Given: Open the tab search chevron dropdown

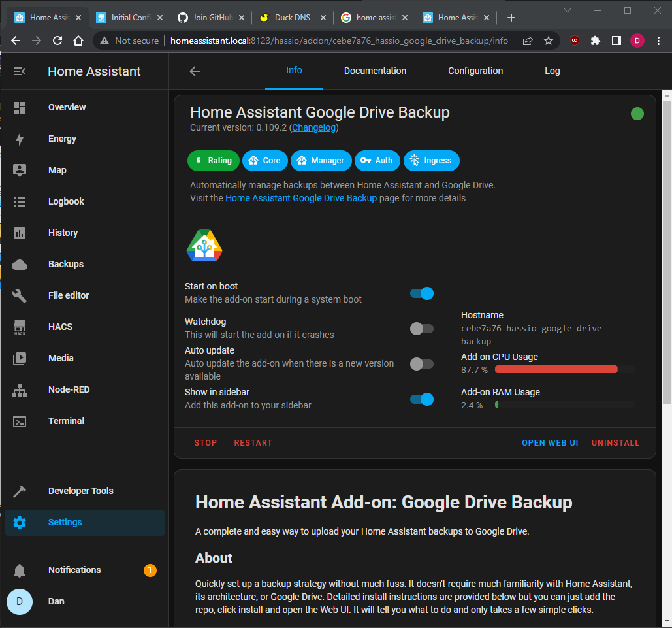Looking at the screenshot, I should click(567, 10).
